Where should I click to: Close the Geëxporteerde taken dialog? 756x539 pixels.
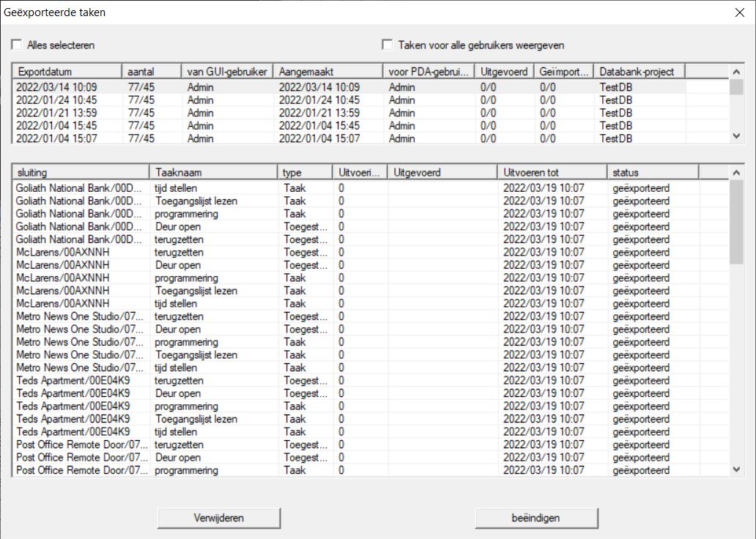coord(738,11)
